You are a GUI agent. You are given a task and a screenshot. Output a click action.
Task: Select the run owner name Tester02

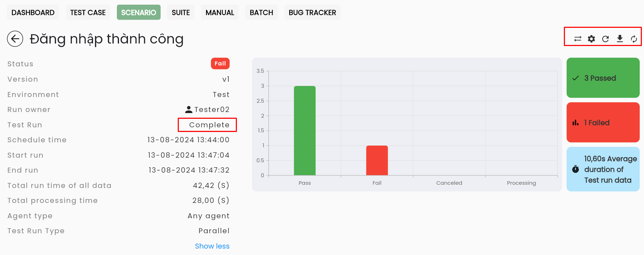coord(212,109)
